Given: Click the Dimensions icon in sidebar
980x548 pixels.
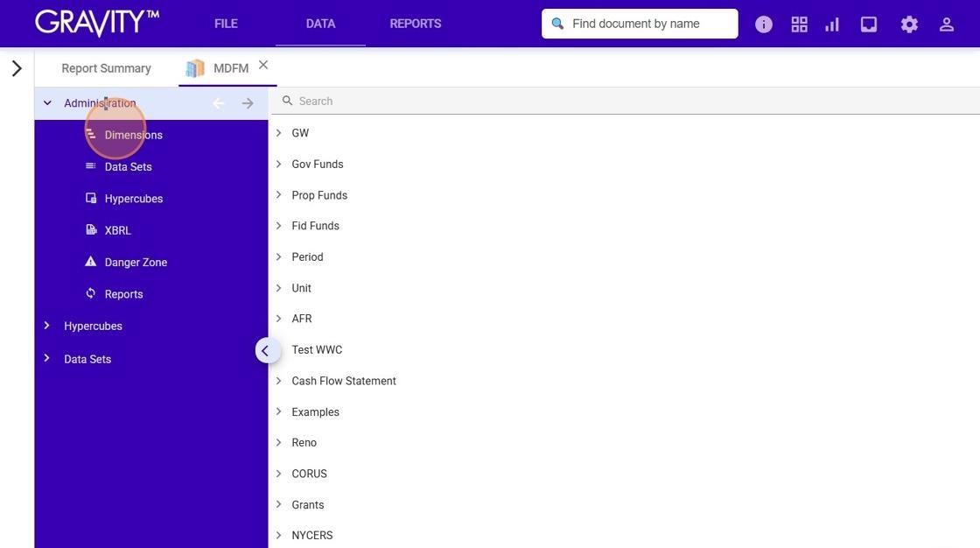Looking at the screenshot, I should pyautogui.click(x=91, y=134).
